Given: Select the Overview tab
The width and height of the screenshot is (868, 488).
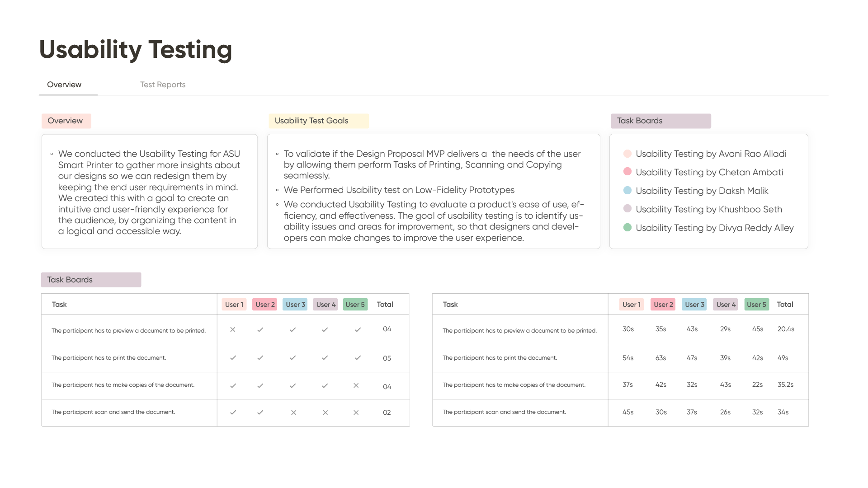Looking at the screenshot, I should [64, 84].
